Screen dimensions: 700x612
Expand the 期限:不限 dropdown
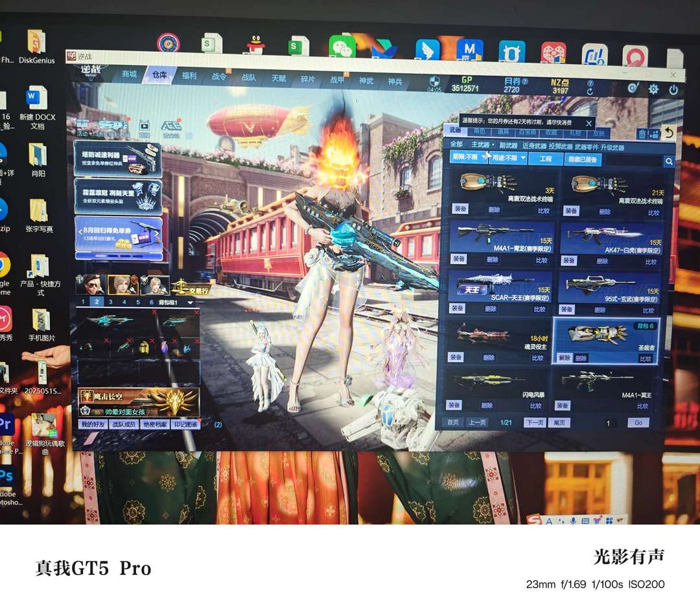coord(469,157)
